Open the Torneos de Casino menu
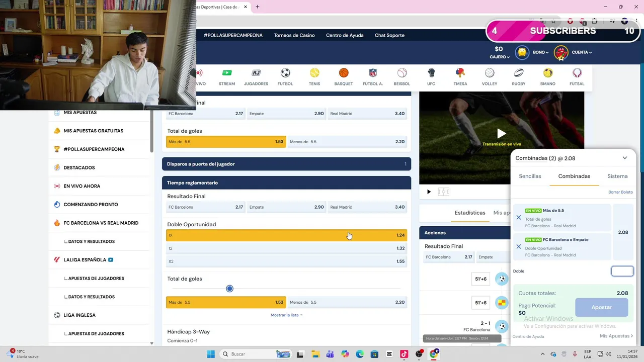This screenshot has height=362, width=644. [x=294, y=35]
